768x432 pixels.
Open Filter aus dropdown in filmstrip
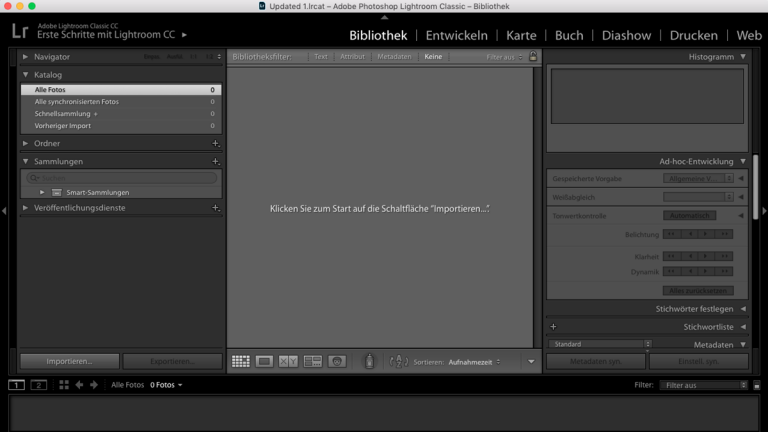(x=703, y=385)
